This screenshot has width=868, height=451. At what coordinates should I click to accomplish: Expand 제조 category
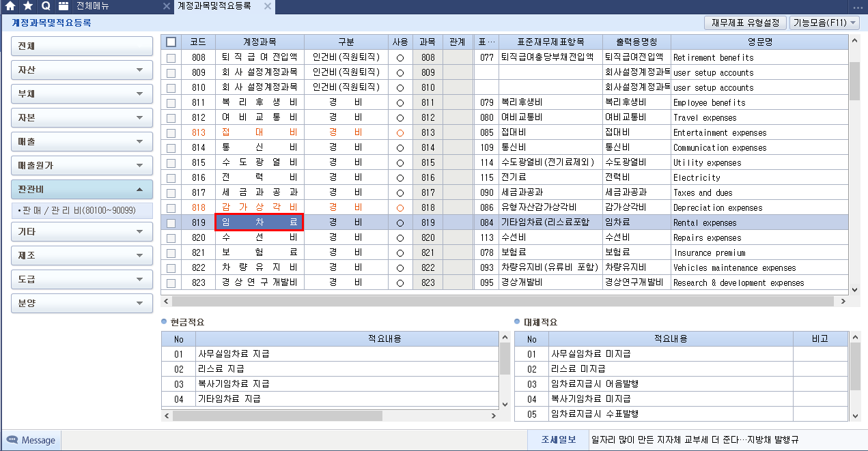pos(82,255)
